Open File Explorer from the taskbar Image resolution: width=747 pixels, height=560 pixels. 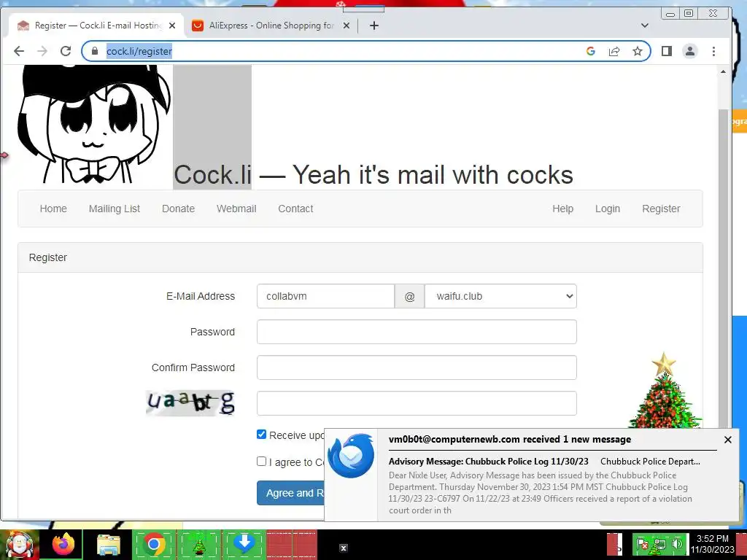(109, 545)
